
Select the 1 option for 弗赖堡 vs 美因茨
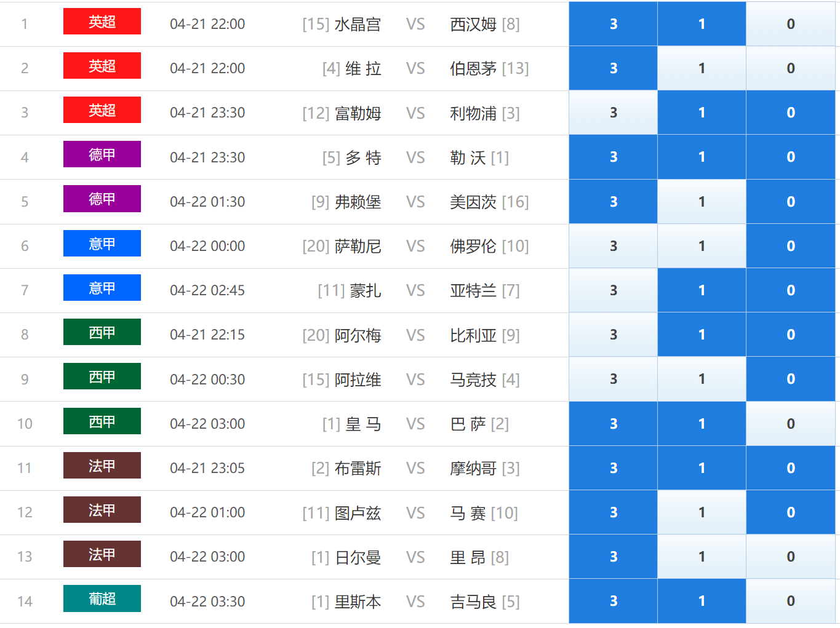tap(702, 202)
